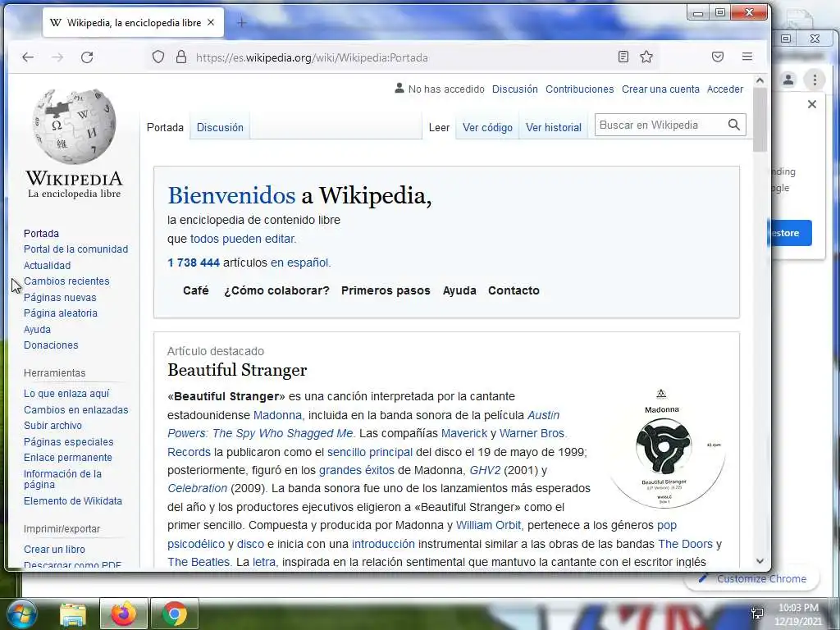This screenshot has width=840, height=630.
Task: Open Cambios recientes link
Action: pos(66,281)
